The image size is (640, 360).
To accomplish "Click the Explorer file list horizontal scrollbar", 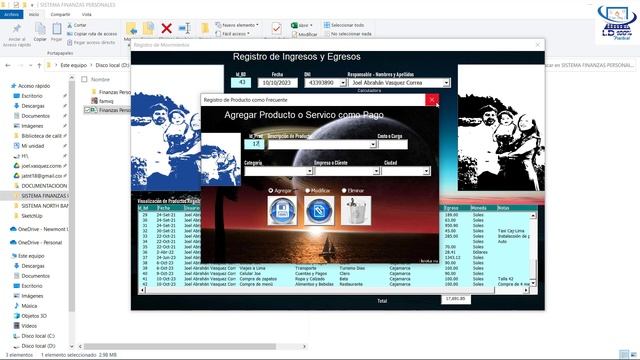I will point(180,347).
